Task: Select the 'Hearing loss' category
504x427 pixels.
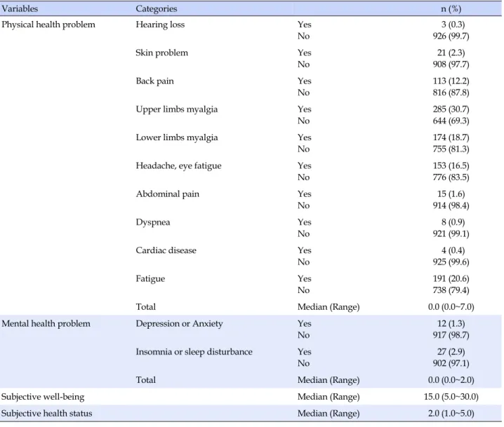Action: [160, 25]
